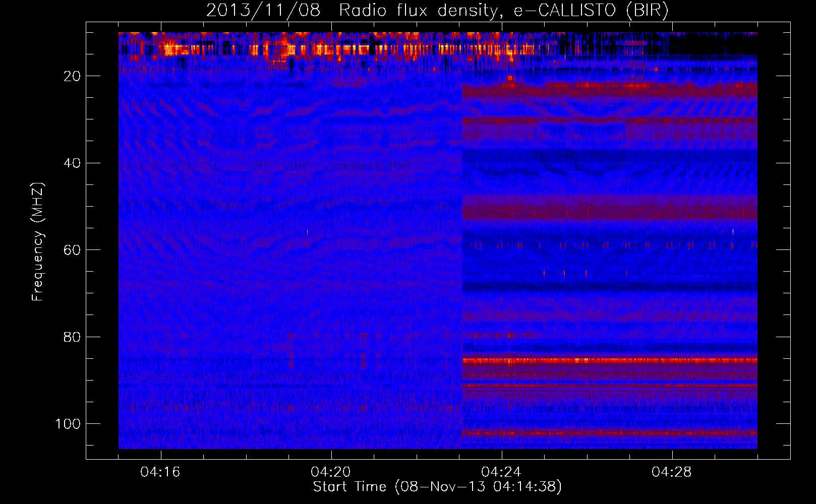The height and width of the screenshot is (504, 816).
Task: Click the 80 frequency tick label
Action: pyautogui.click(x=72, y=337)
